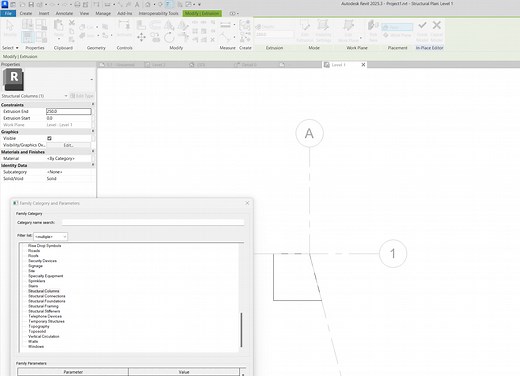
Task: Open the Interoperability Tools ribbon tab
Action: [x=158, y=13]
